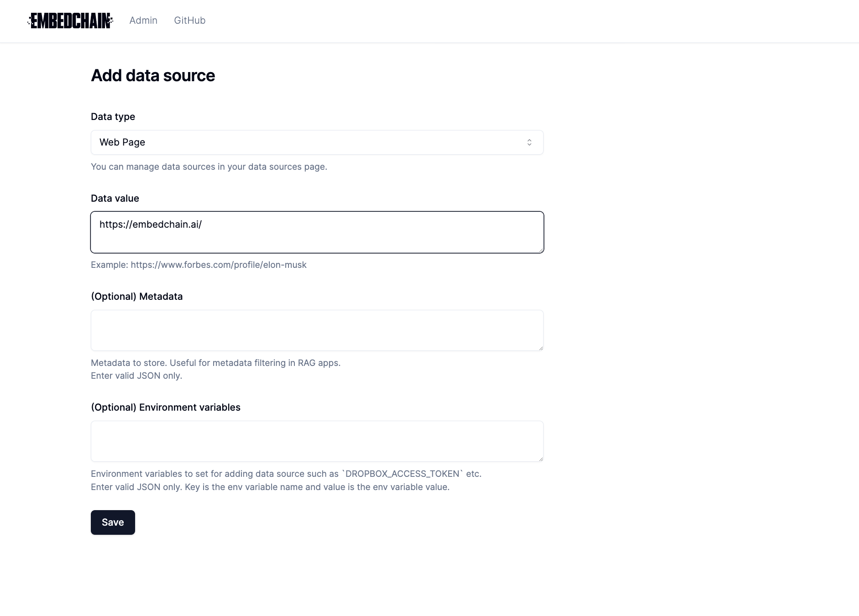Screen dimensions: 859x616
Task: Save the data source
Action: [113, 522]
